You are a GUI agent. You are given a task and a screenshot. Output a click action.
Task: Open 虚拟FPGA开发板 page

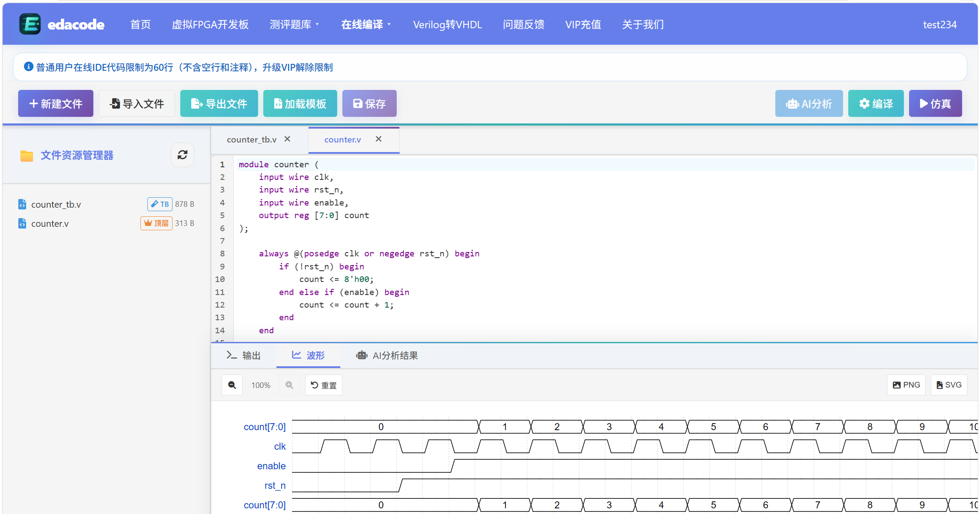(x=210, y=24)
